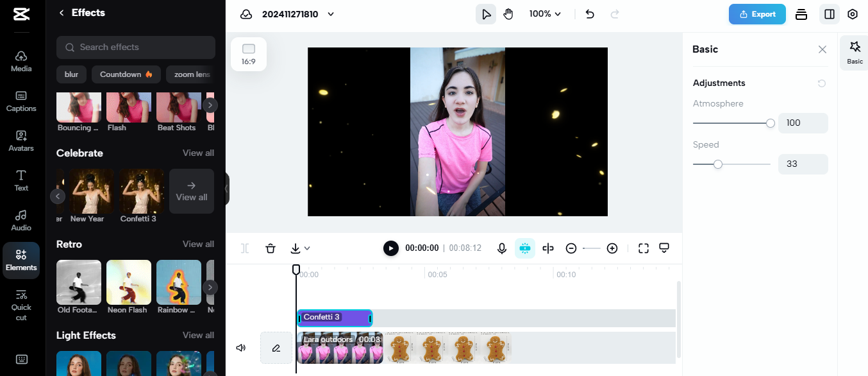Viewport: 868px width, 376px height.
Task: Toggle timeline snapping
Action: click(x=525, y=248)
